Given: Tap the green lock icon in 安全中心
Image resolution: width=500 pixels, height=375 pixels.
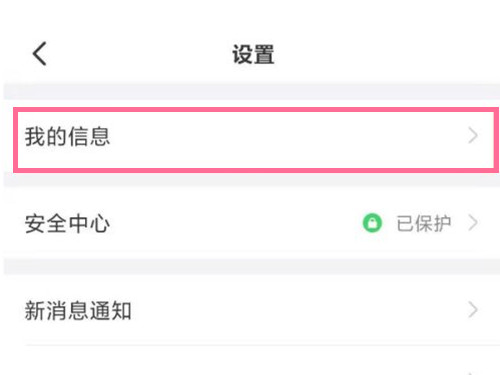Looking at the screenshot, I should [372, 223].
